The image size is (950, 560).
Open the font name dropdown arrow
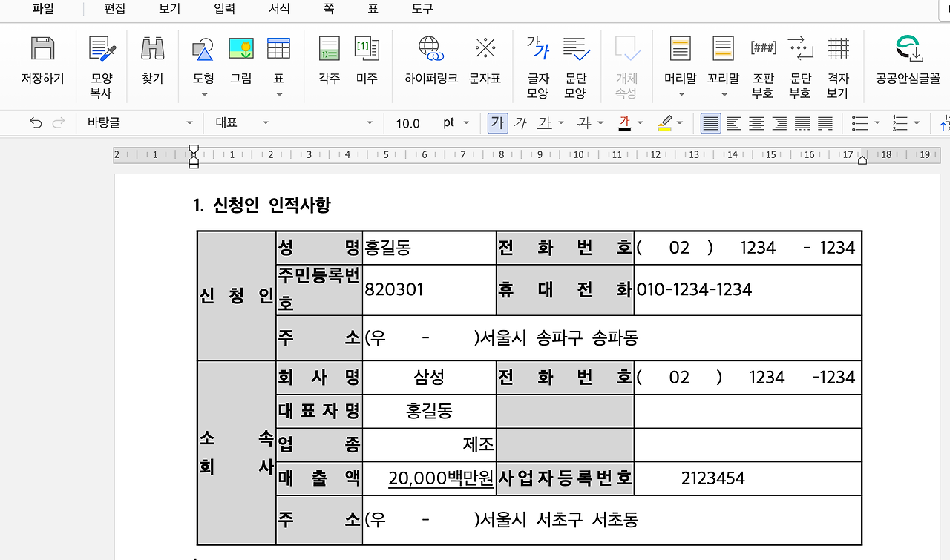pos(370,123)
